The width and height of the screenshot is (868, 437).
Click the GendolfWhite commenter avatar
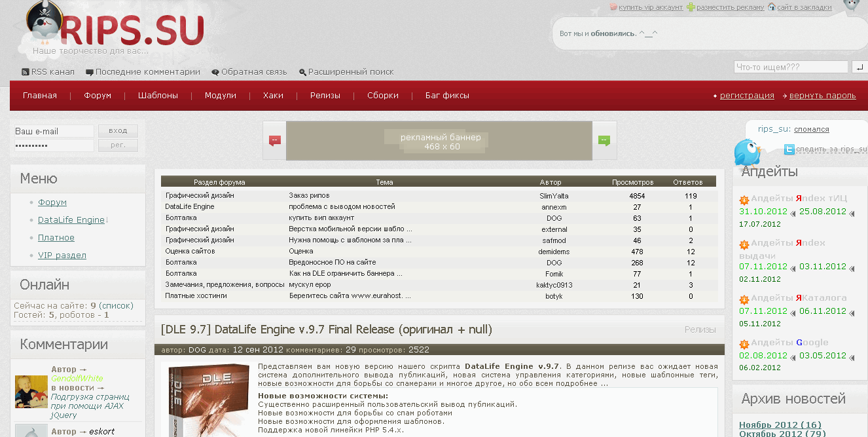click(31, 392)
